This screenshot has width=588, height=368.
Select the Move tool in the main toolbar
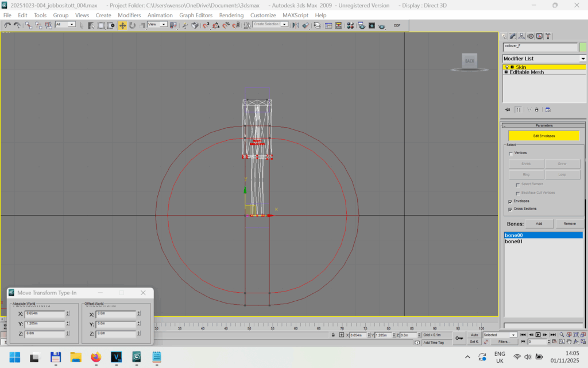(122, 25)
